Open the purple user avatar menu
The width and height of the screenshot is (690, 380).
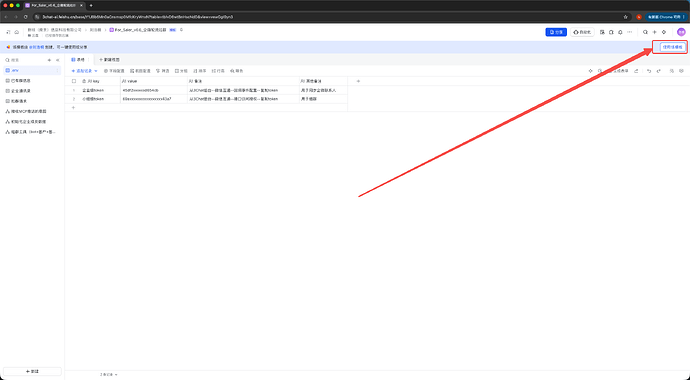point(681,32)
